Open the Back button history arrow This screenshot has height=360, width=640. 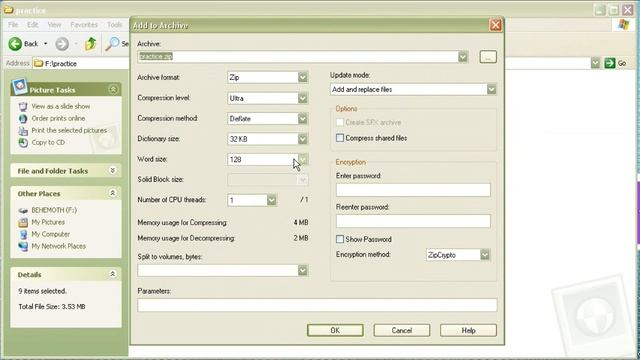pos(45,44)
